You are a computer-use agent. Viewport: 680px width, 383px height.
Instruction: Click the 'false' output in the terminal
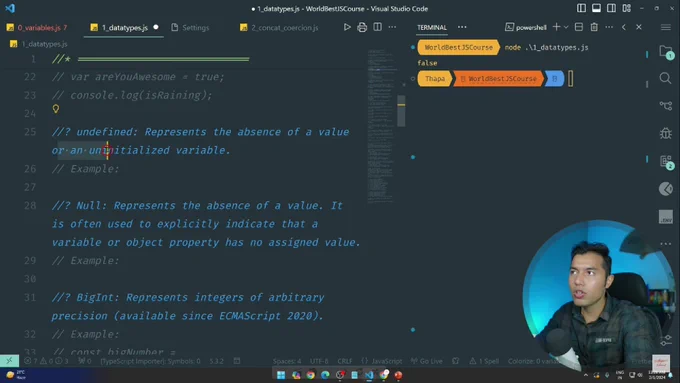(x=427, y=63)
